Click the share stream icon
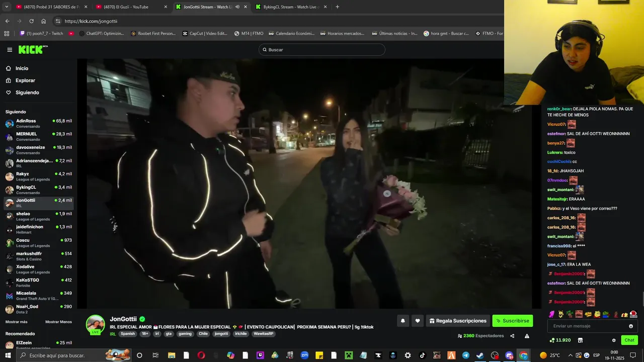 point(512,336)
